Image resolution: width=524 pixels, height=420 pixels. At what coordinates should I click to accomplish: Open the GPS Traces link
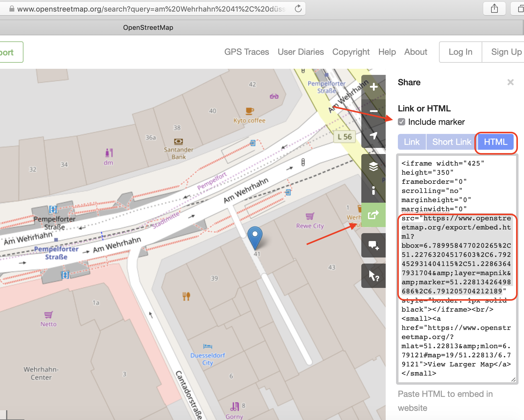coord(246,52)
